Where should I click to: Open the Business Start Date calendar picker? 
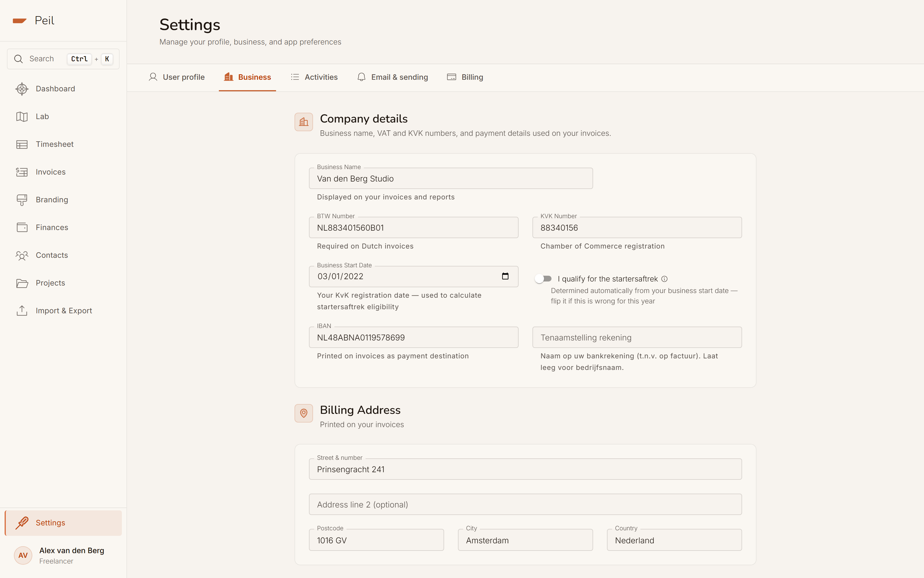coord(505,276)
